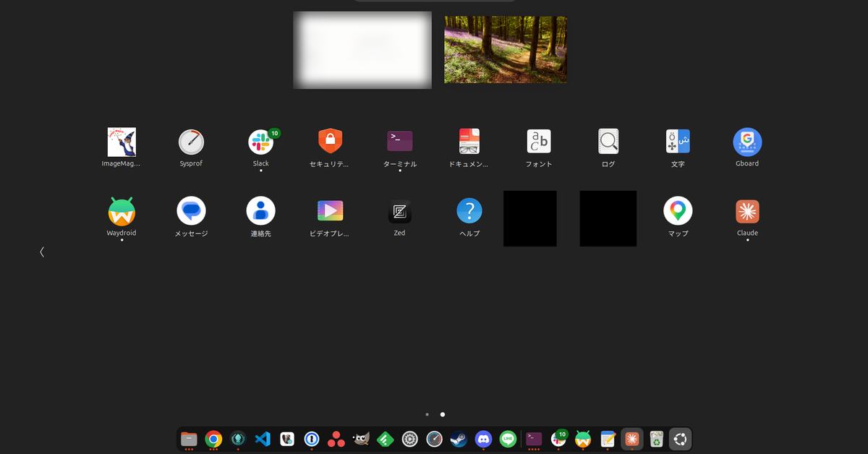Open the Settings gear in the dock
The height and width of the screenshot is (454, 868).
tap(410, 439)
